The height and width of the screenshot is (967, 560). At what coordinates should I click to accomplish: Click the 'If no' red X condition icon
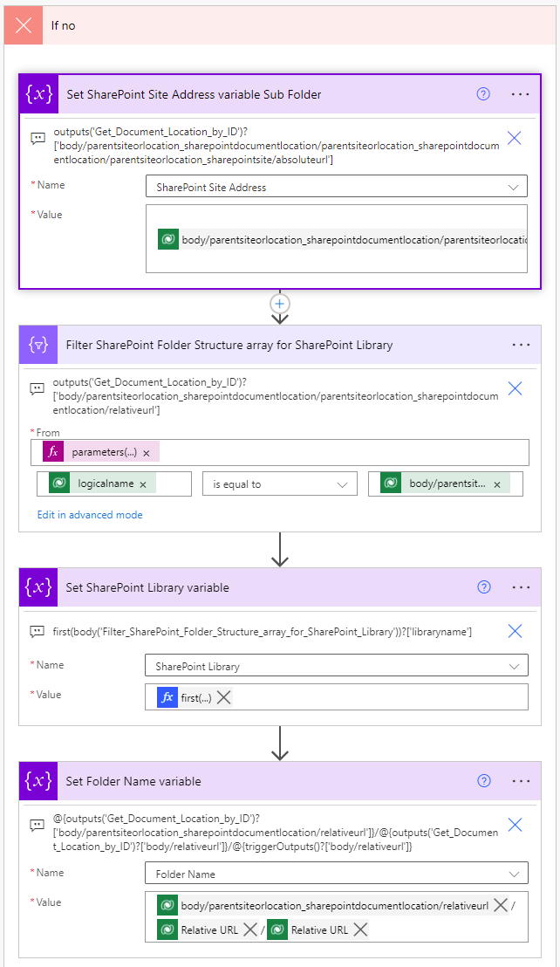point(24,25)
